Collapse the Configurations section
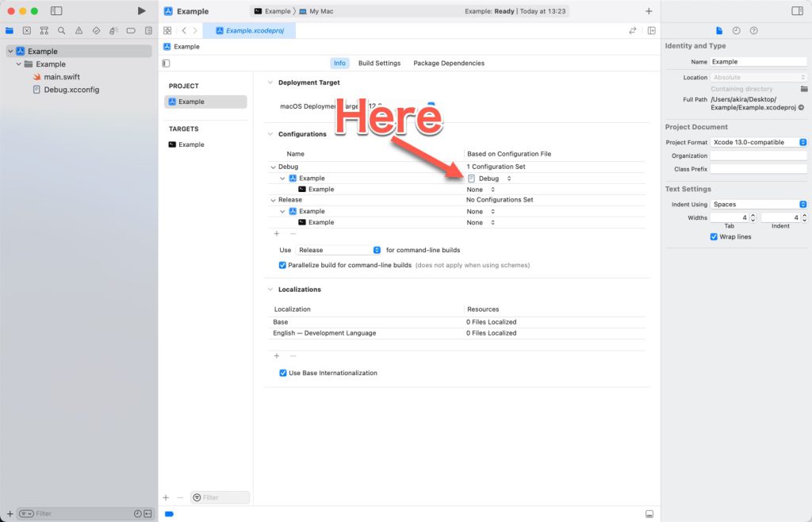 coord(270,134)
